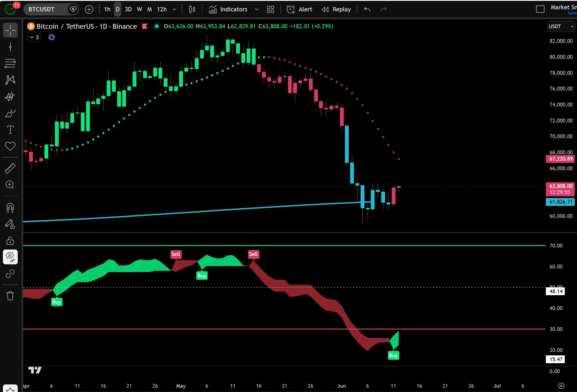Select the W weekly timeframe
Screen dimensions: 577x392
pyautogui.click(x=139, y=9)
